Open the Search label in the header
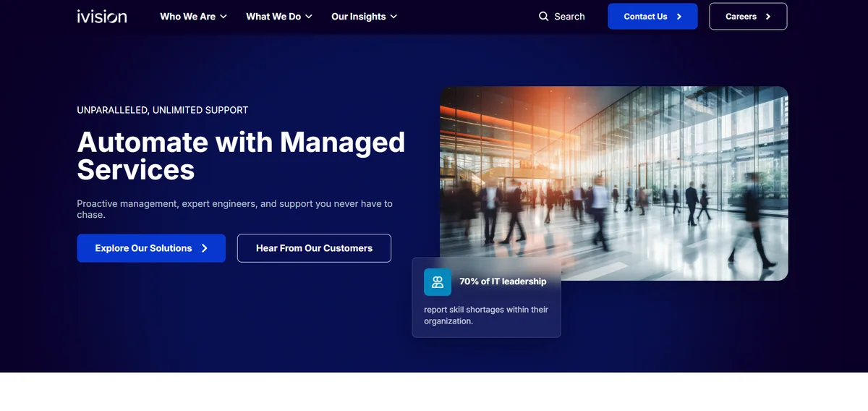 (x=570, y=17)
